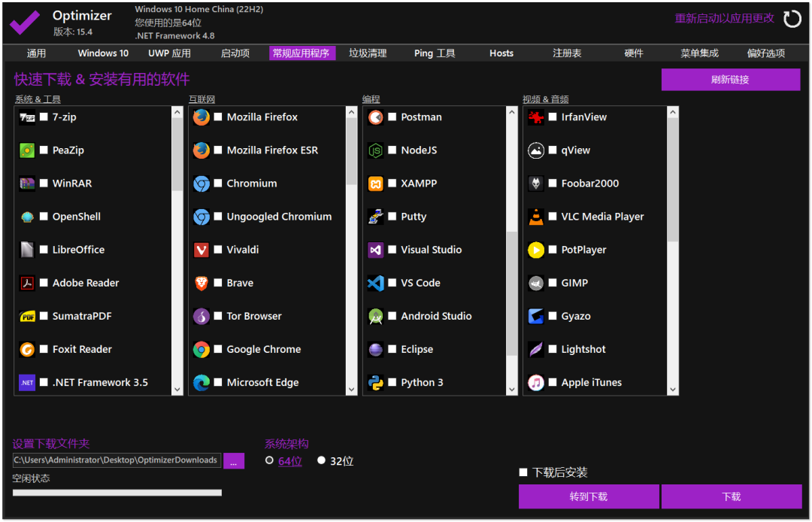The width and height of the screenshot is (812, 522).
Task: Click up arrow of 互联网 list scrollbar
Action: click(352, 112)
